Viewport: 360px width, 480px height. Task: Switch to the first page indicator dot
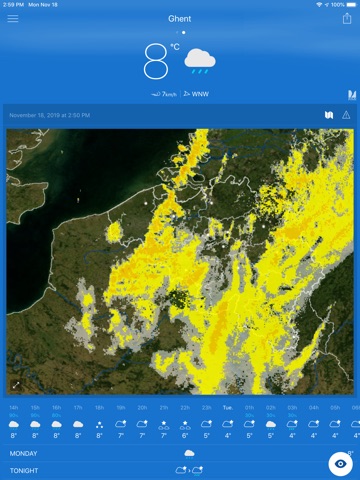pos(177,33)
